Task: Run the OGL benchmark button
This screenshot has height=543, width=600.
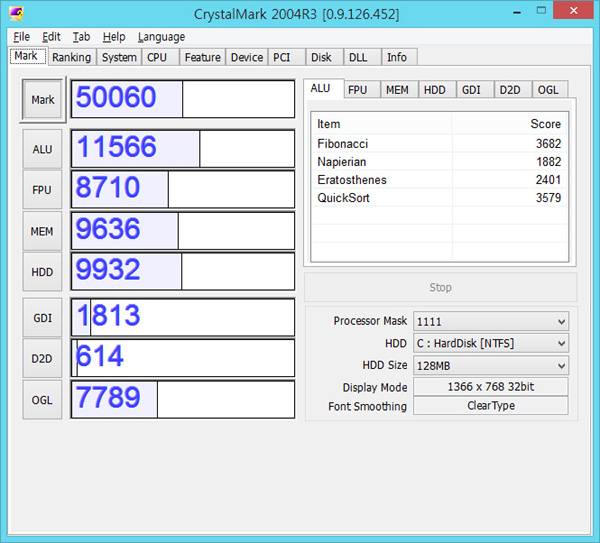Action: (42, 400)
